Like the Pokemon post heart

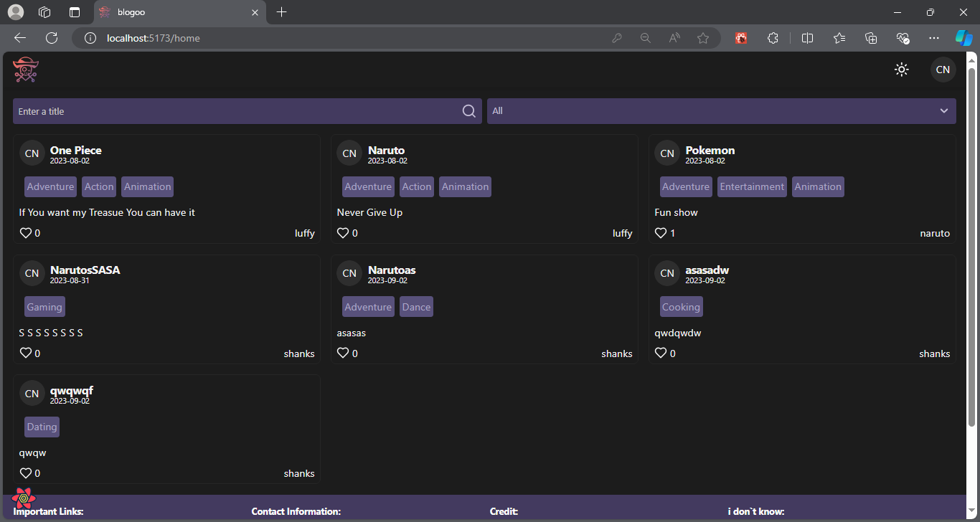coord(661,233)
